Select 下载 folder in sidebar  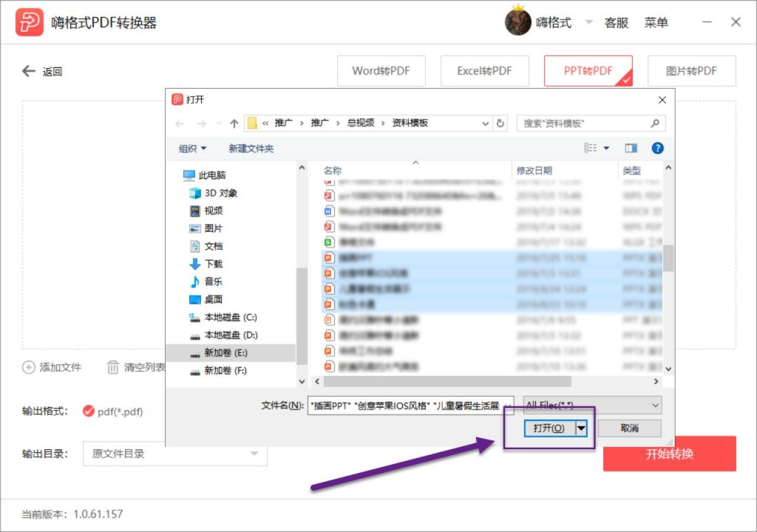coord(206,264)
